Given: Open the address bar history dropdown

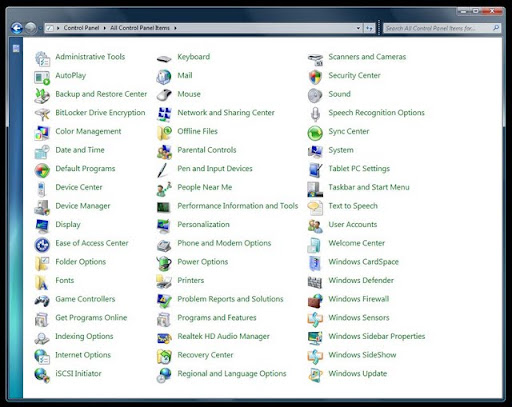Looking at the screenshot, I should (358, 28).
